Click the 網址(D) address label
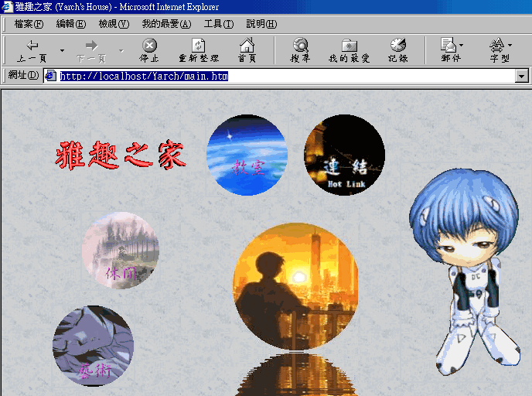532x396 pixels. pyautogui.click(x=23, y=75)
